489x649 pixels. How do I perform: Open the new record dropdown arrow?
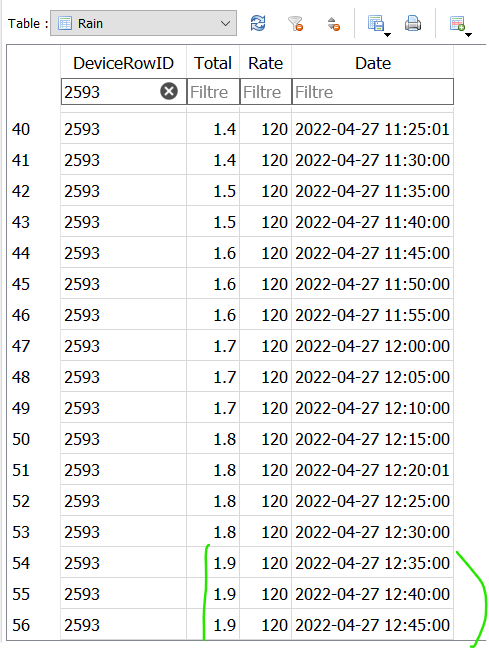click(x=469, y=35)
